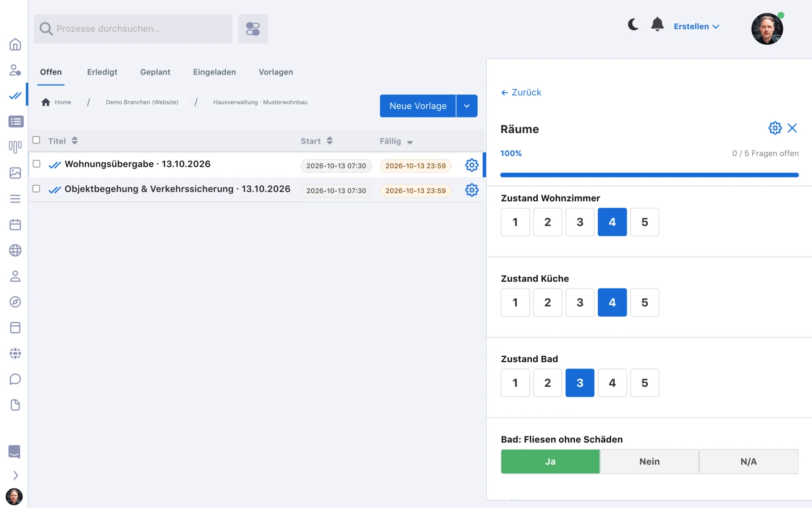The image size is (812, 508).
Task: Toggle dark mode with the moon icon
Action: click(x=633, y=24)
